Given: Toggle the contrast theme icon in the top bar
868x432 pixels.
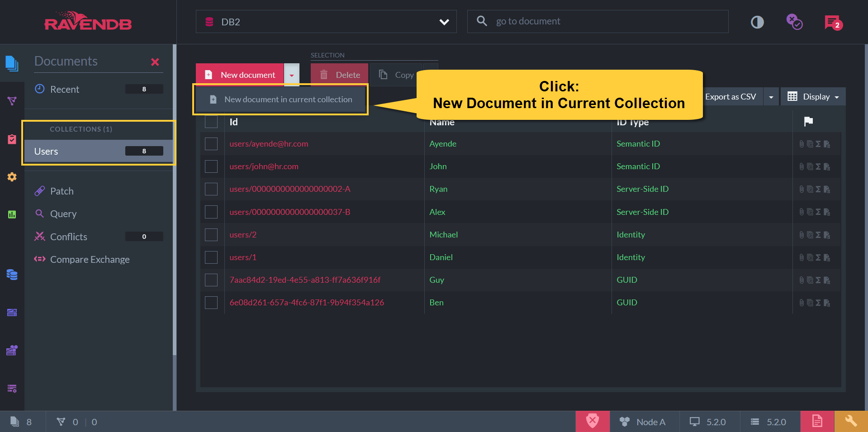Looking at the screenshot, I should coord(757,22).
